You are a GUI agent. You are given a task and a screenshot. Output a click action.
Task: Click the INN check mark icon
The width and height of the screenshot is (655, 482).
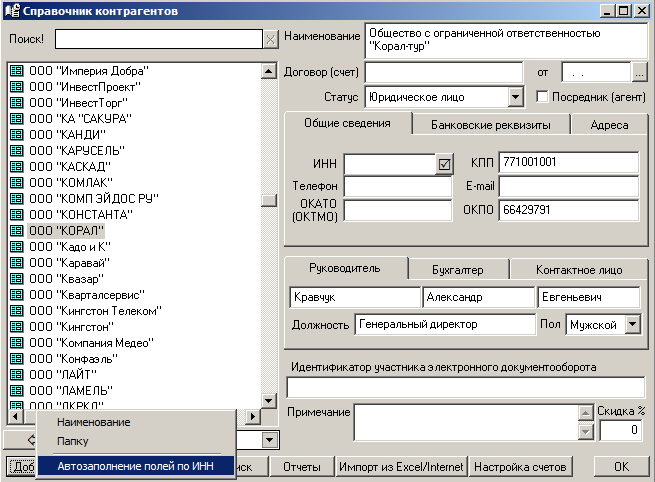pyautogui.click(x=445, y=163)
